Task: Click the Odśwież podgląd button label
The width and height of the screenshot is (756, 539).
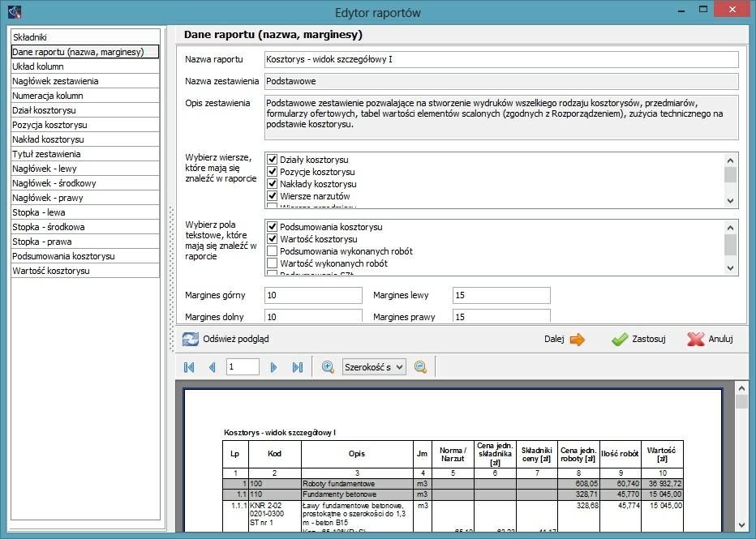Action: 236,339
